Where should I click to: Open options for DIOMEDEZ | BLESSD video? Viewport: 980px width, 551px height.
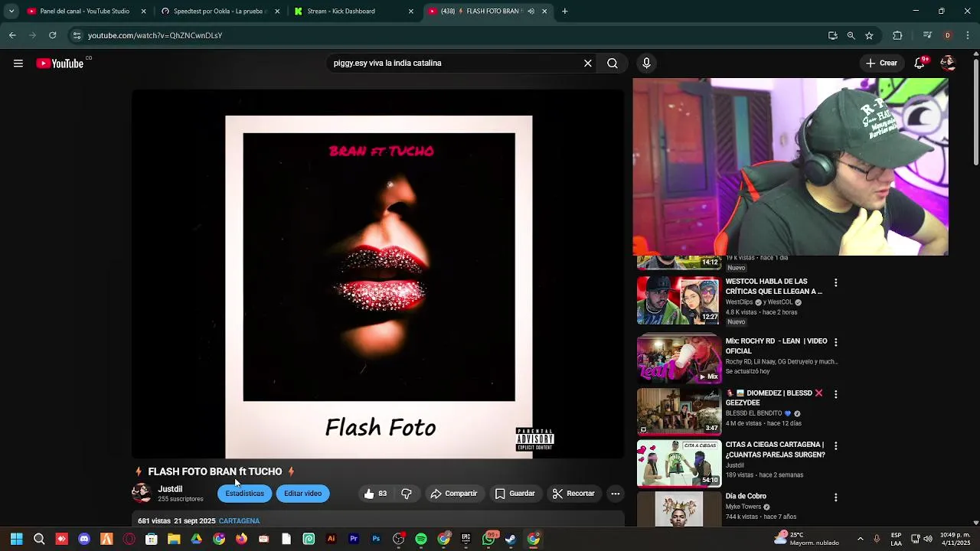[835, 394]
